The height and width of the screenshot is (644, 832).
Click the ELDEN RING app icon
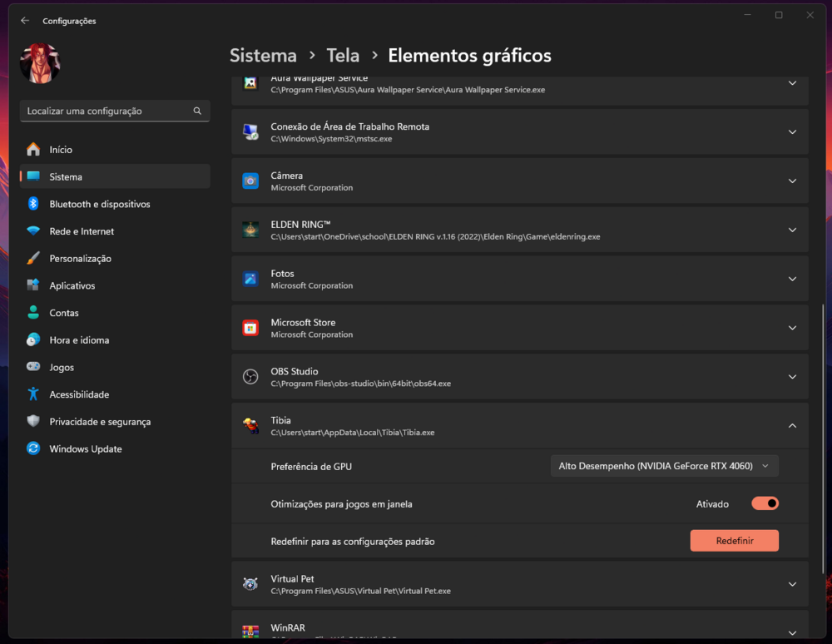coord(250,230)
